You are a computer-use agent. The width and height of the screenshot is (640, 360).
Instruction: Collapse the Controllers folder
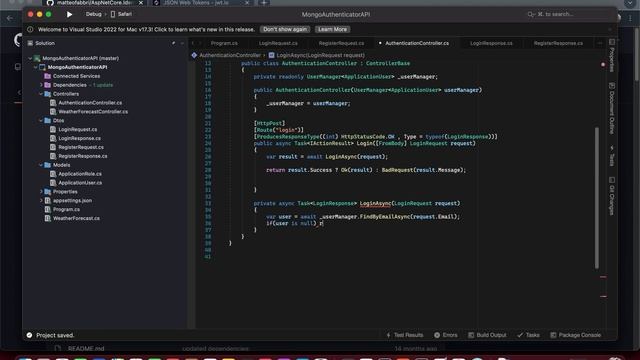point(41,94)
